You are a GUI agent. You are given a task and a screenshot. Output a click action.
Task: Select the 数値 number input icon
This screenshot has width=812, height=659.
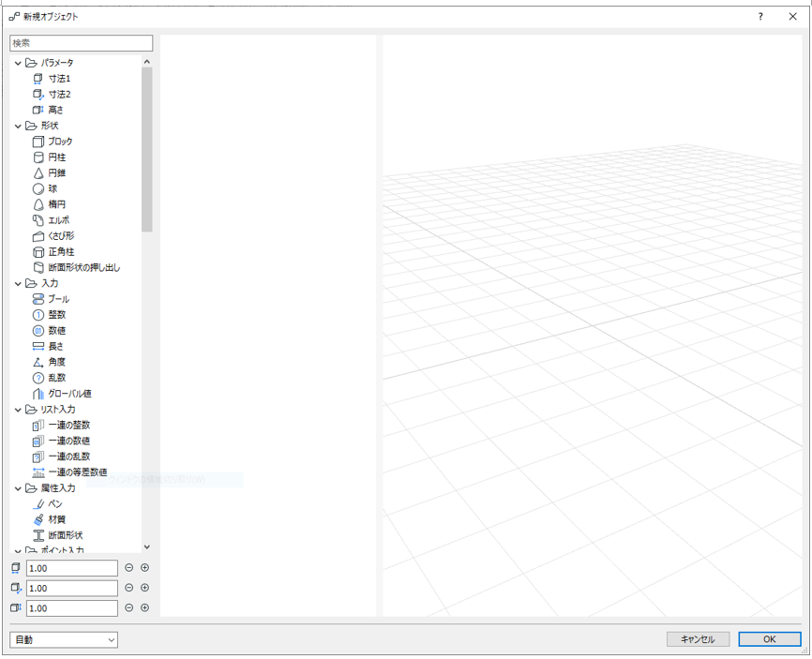[x=38, y=331]
